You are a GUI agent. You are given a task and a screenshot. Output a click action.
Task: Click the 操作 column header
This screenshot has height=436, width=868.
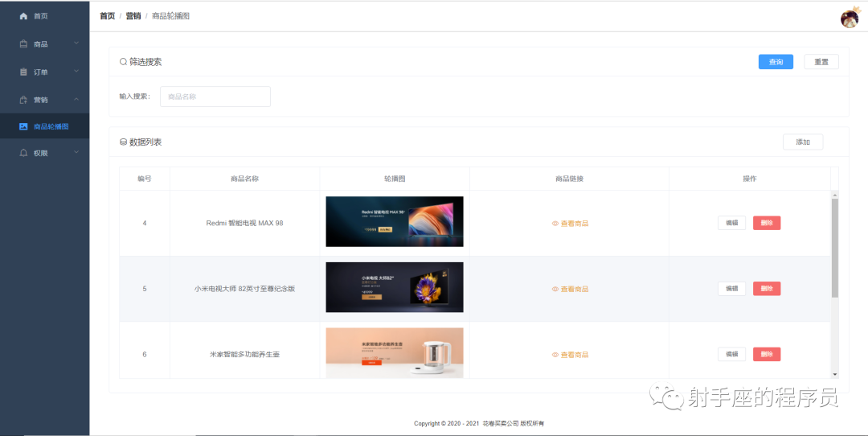750,179
